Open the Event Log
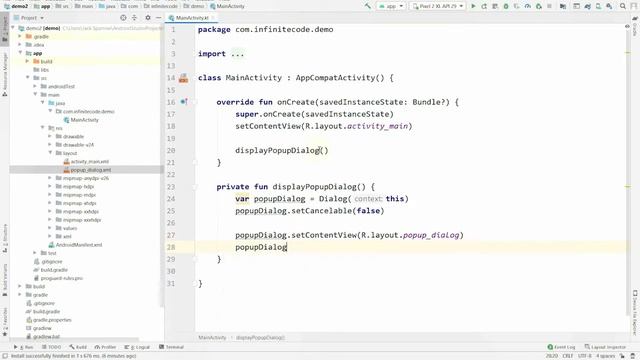Image resolution: width=640 pixels, height=360 pixels. [561, 347]
